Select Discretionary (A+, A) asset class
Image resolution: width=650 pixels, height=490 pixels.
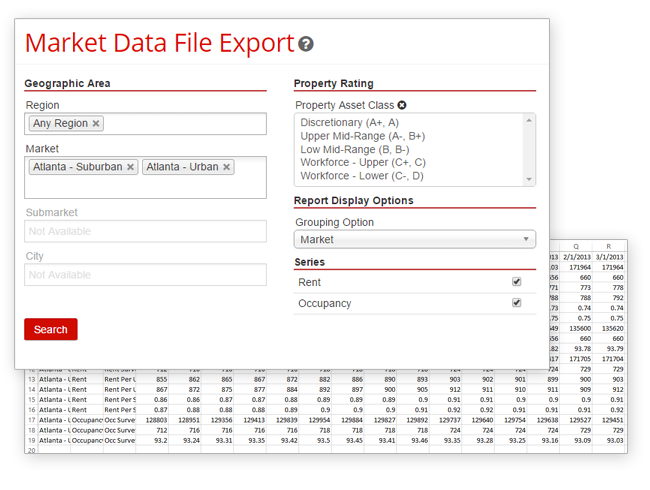[349, 123]
